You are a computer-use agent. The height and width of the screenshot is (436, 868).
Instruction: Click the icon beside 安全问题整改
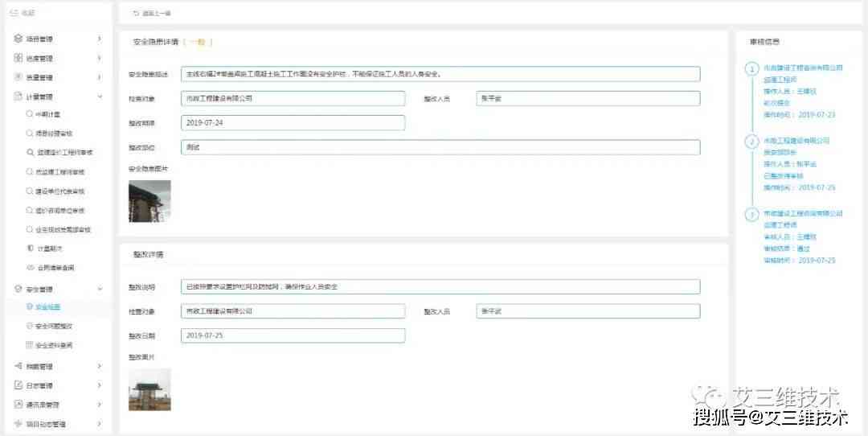30,326
